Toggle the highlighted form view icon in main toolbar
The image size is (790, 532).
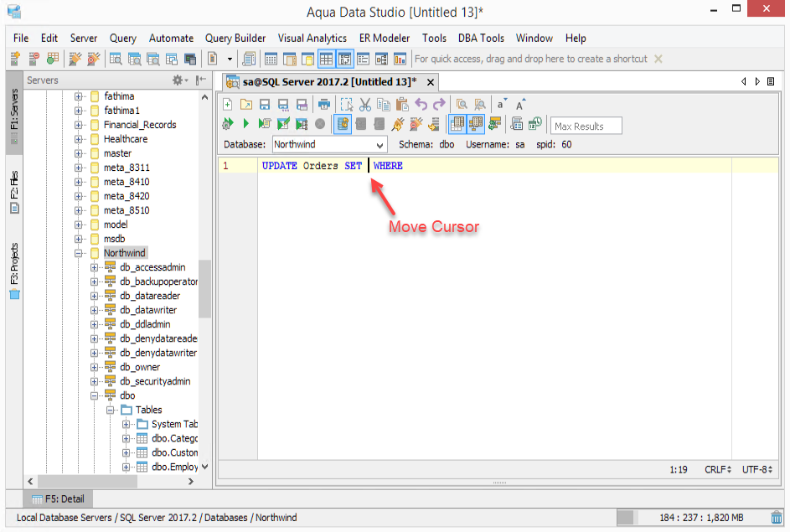344,59
